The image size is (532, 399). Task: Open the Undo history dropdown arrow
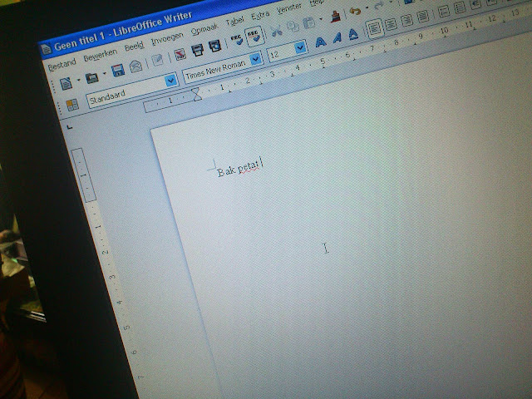(367, 7)
